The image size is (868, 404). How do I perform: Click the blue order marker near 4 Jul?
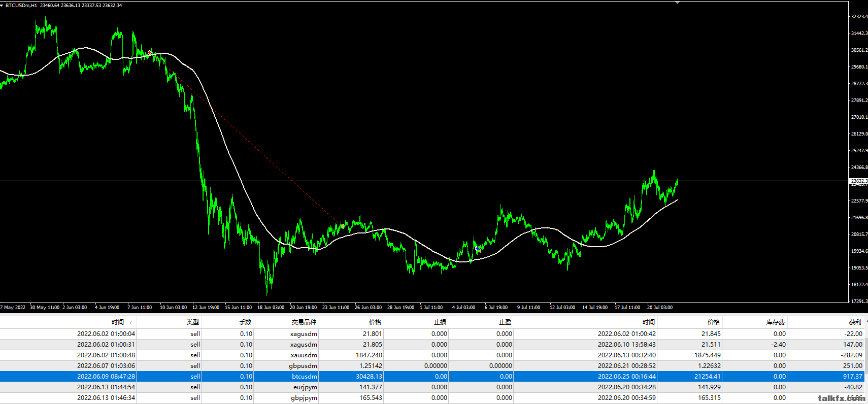pos(478,249)
